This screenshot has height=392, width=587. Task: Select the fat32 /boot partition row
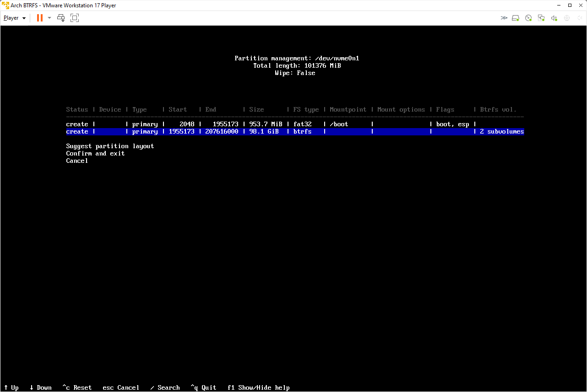tap(295, 124)
